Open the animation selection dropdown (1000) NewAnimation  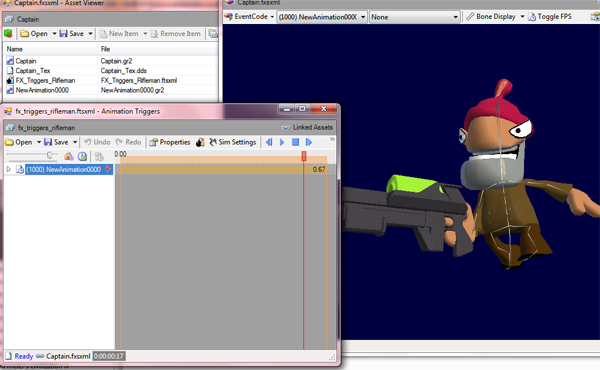(321, 17)
